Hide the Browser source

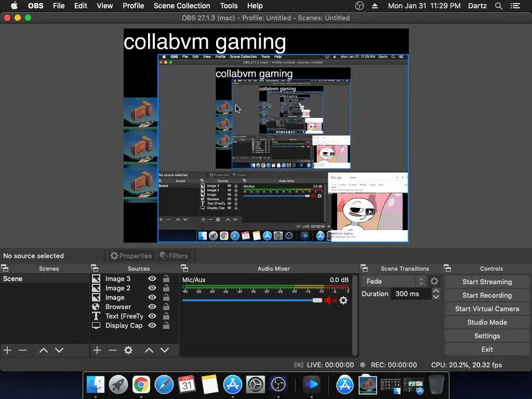click(152, 307)
